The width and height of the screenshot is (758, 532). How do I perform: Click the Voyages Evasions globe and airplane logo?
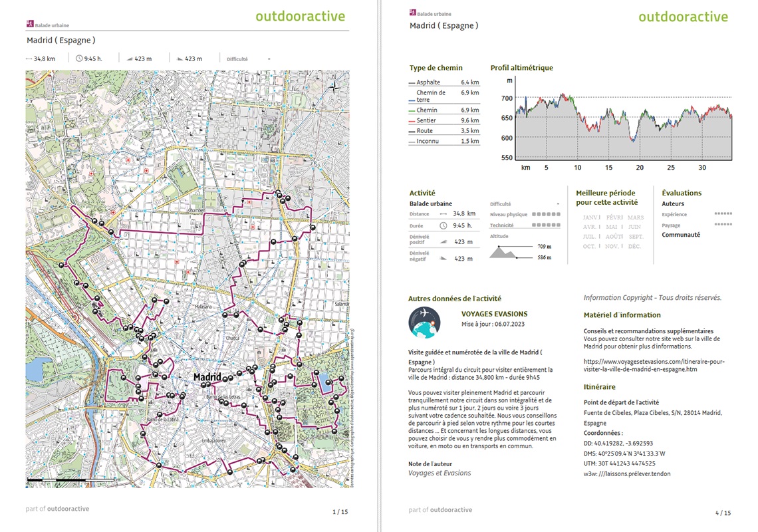(x=424, y=323)
